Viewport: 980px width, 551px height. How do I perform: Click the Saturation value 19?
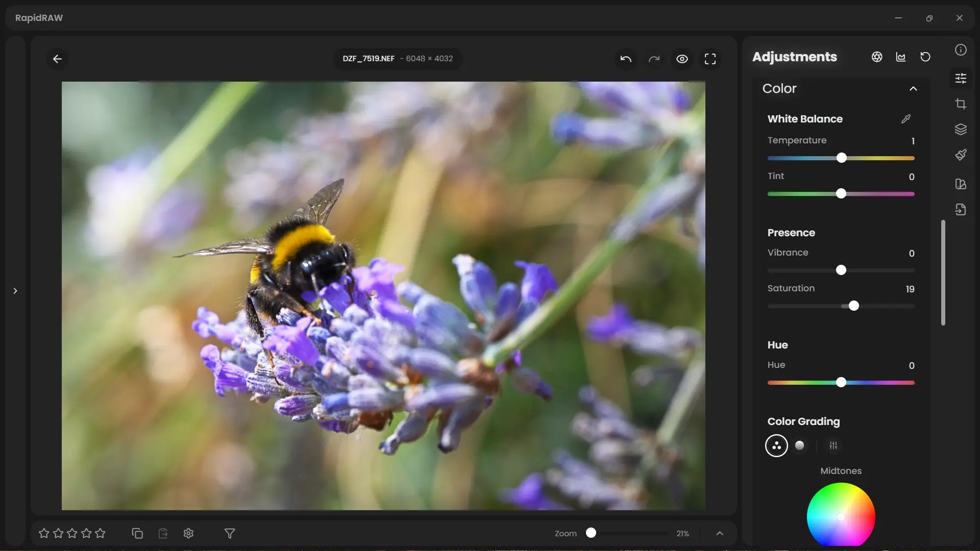pos(910,289)
